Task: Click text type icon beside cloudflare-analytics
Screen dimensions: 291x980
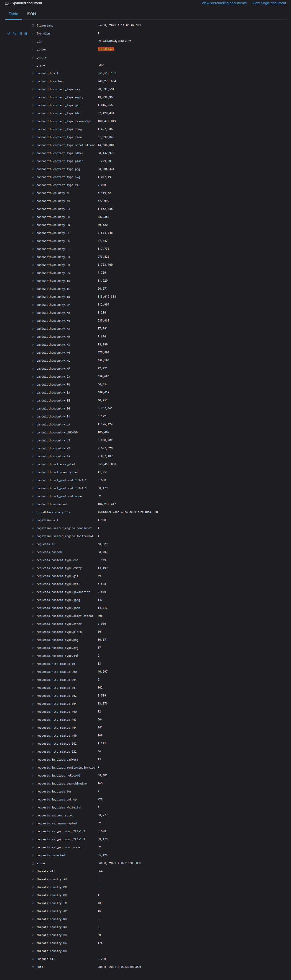Action: pos(33,513)
